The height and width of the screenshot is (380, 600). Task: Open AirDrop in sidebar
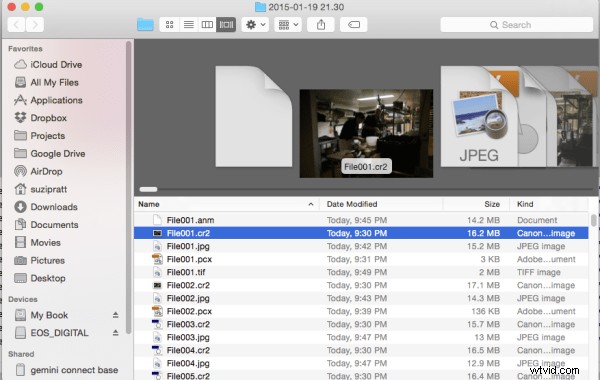[38, 171]
